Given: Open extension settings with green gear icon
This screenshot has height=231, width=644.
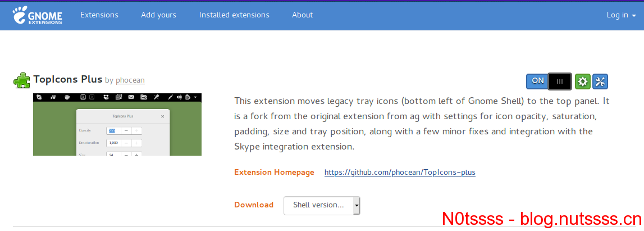Looking at the screenshot, I should 582,82.
